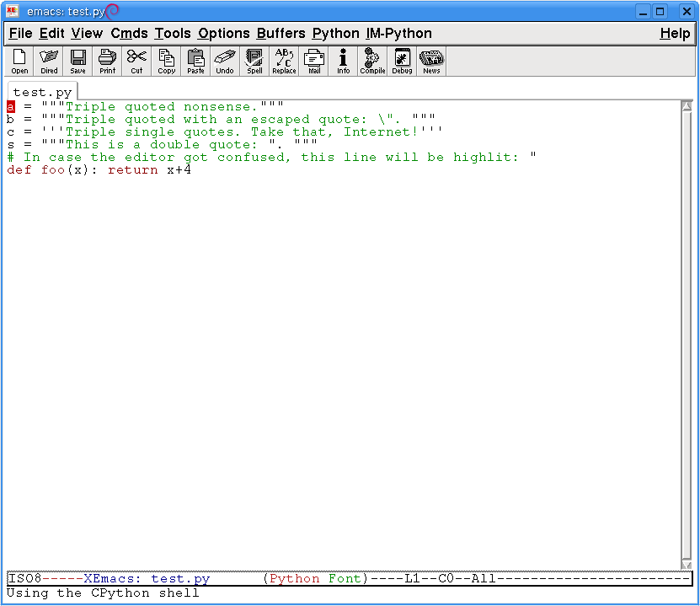Open Info documentation icon
Screen dimensions: 700x606
click(344, 62)
